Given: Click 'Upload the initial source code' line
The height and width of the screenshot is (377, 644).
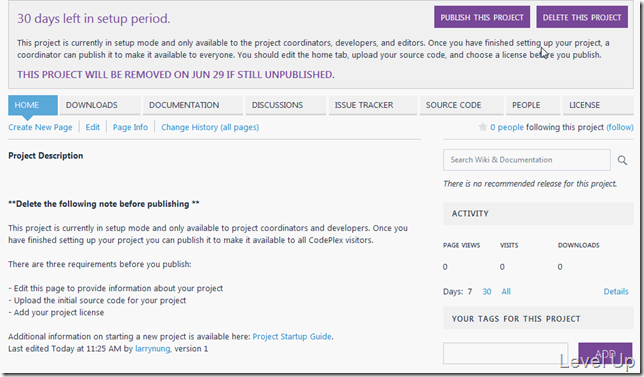Looking at the screenshot, I should 97,301.
